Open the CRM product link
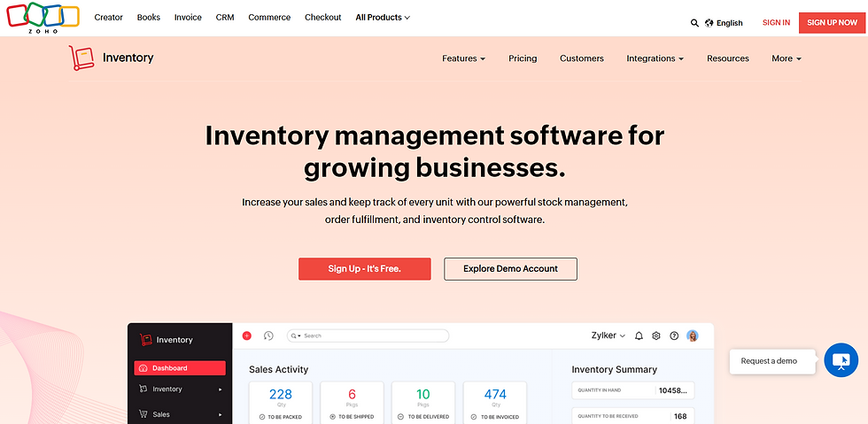The image size is (868, 424). [225, 18]
